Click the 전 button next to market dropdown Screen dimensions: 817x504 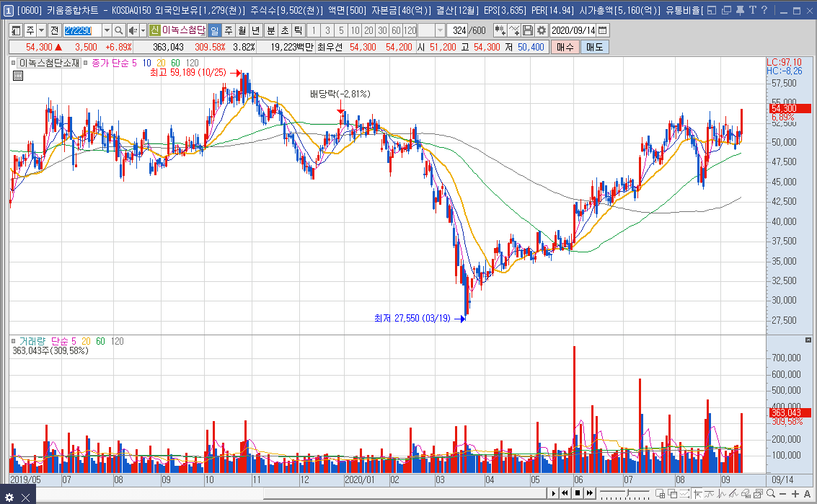(55, 31)
